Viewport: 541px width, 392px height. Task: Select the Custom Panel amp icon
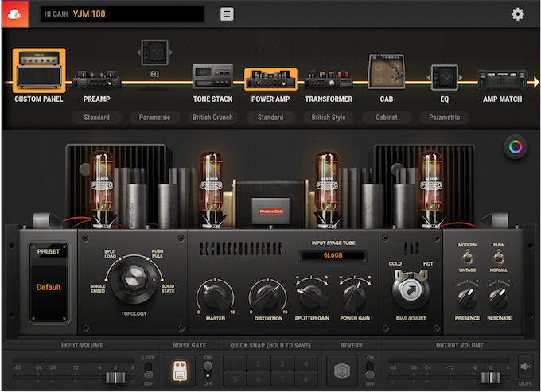click(x=39, y=71)
